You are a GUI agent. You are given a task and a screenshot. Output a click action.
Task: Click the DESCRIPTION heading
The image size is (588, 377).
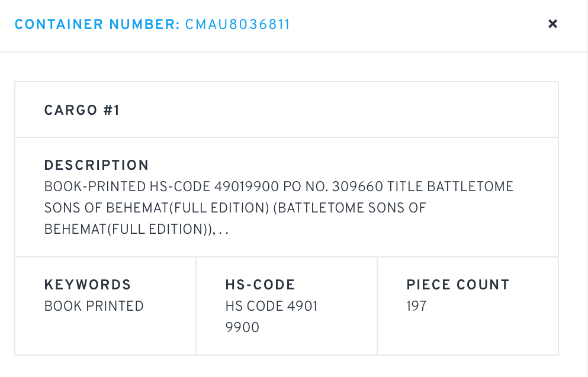tap(97, 166)
